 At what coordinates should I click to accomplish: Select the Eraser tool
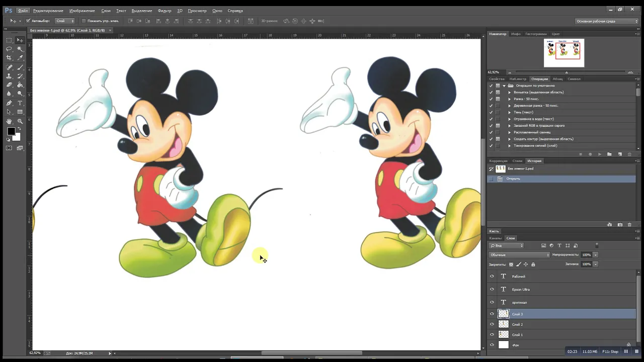pyautogui.click(x=9, y=84)
